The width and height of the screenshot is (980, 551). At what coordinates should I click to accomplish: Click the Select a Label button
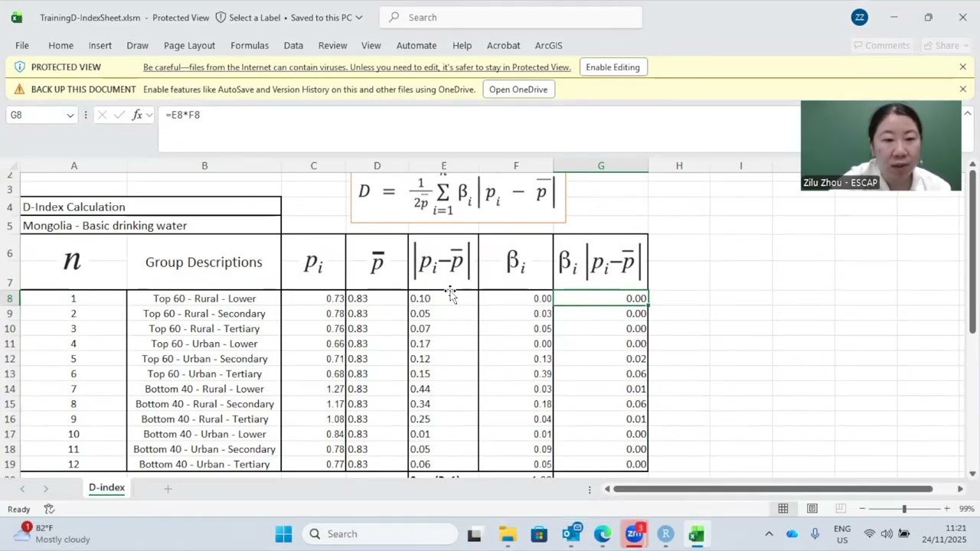(247, 17)
